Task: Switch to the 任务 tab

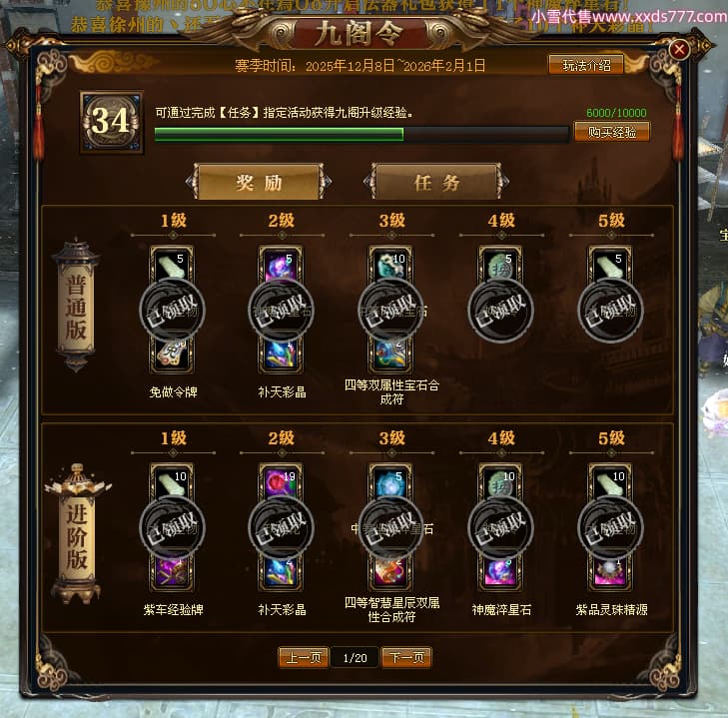Action: coord(436,182)
